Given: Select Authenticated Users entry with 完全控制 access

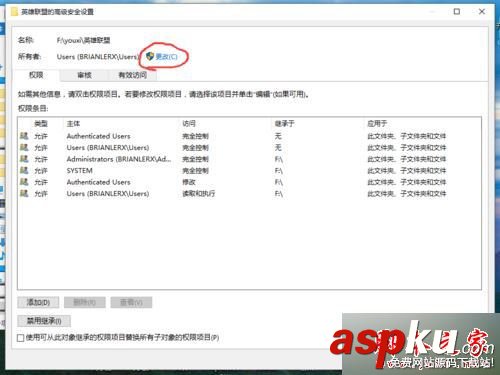Looking at the screenshot, I should (98, 136).
